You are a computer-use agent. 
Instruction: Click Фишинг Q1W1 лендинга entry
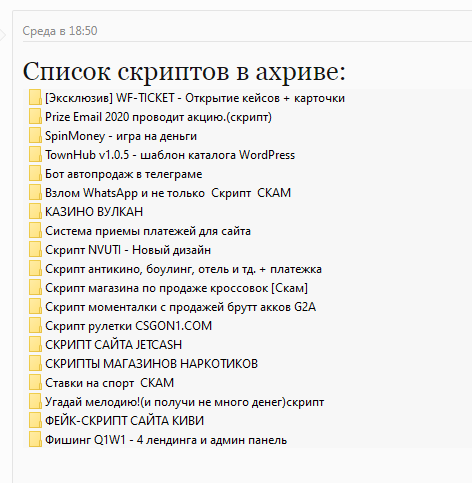(x=166, y=440)
